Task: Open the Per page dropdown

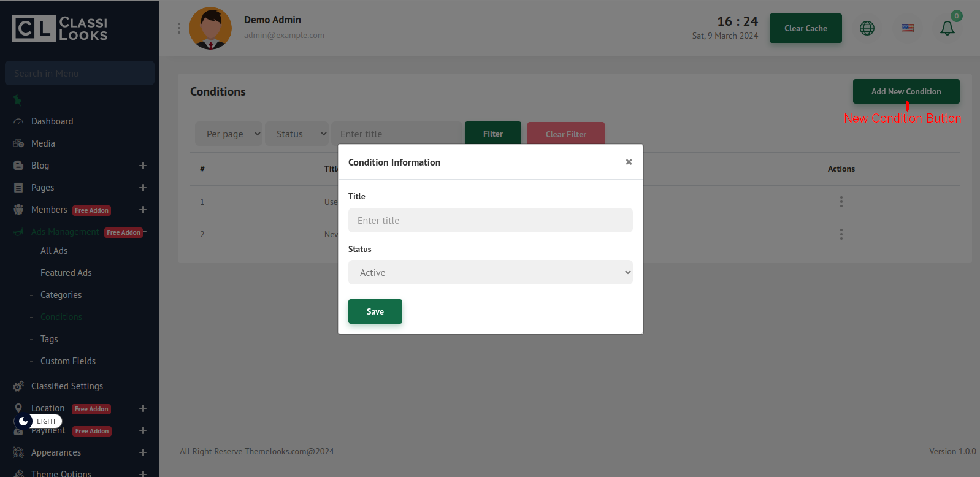Action: click(x=229, y=134)
